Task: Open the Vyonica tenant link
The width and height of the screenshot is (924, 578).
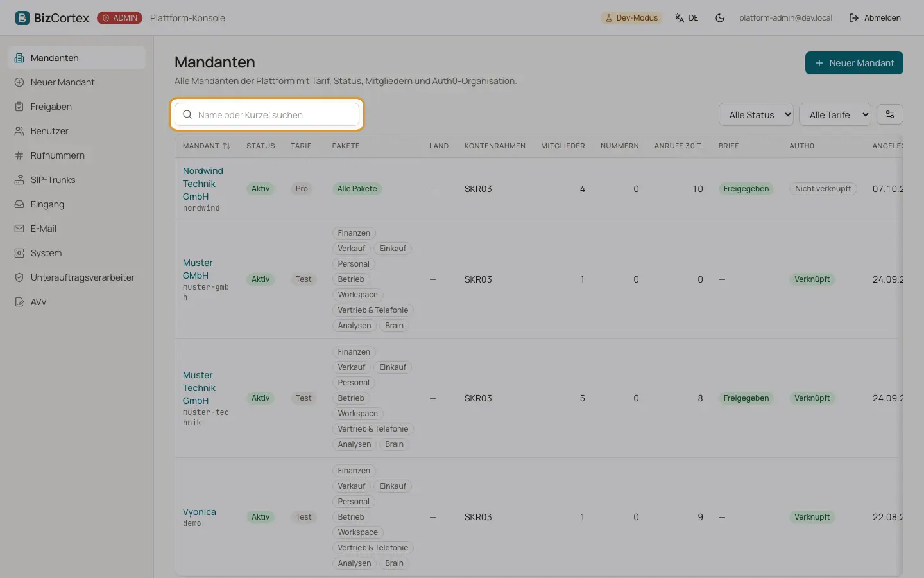Action: point(200,512)
